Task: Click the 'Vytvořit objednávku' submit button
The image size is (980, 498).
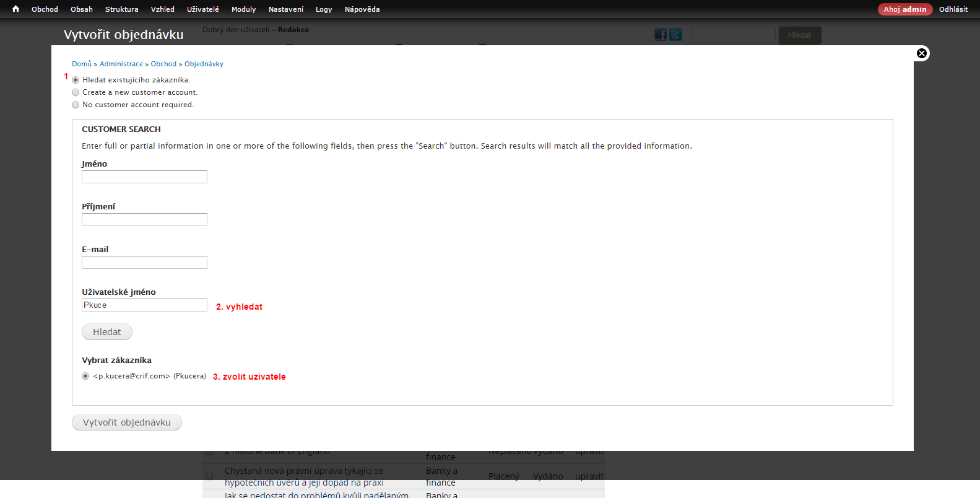Action: [127, 422]
